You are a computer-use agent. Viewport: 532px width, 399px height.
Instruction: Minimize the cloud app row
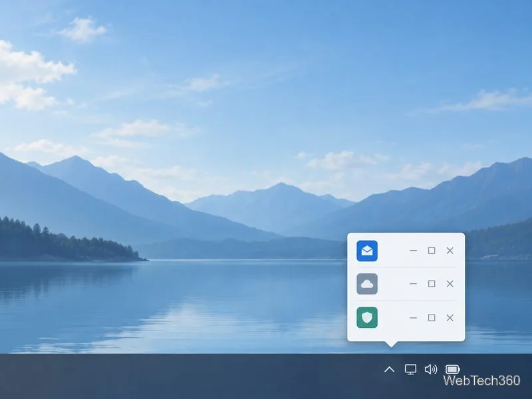[413, 284]
